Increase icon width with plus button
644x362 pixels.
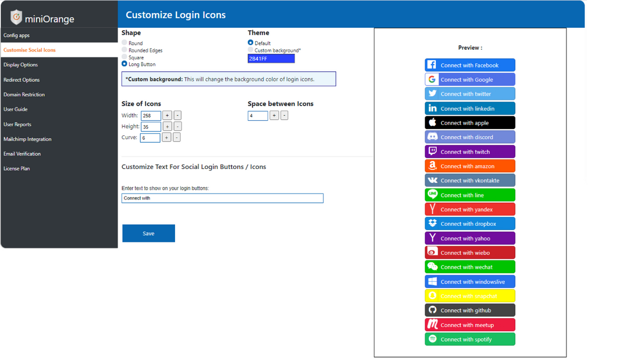(168, 116)
